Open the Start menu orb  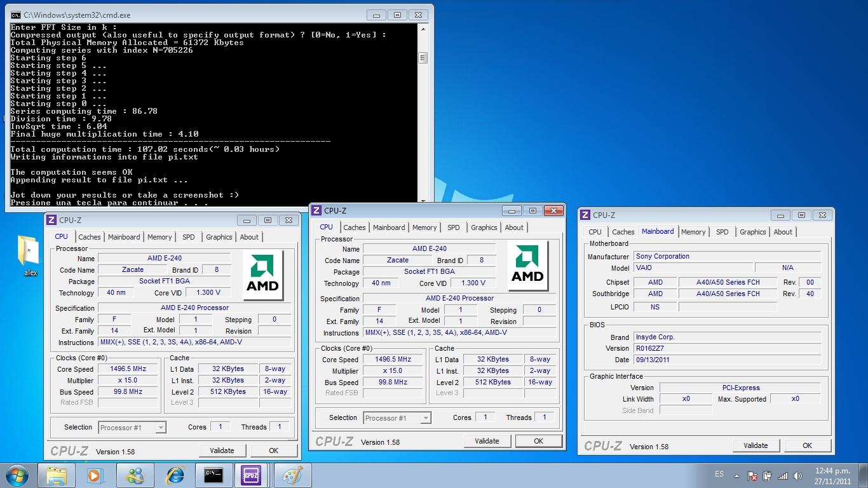click(x=17, y=475)
